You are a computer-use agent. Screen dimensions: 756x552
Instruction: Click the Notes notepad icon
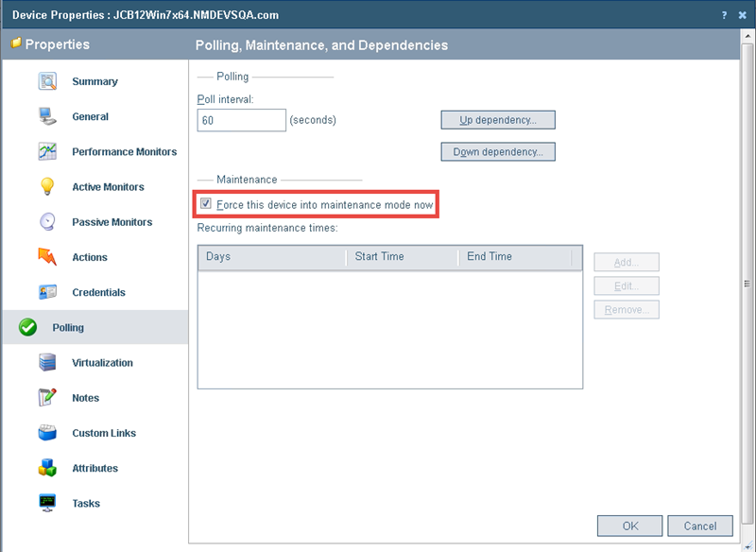click(x=48, y=398)
